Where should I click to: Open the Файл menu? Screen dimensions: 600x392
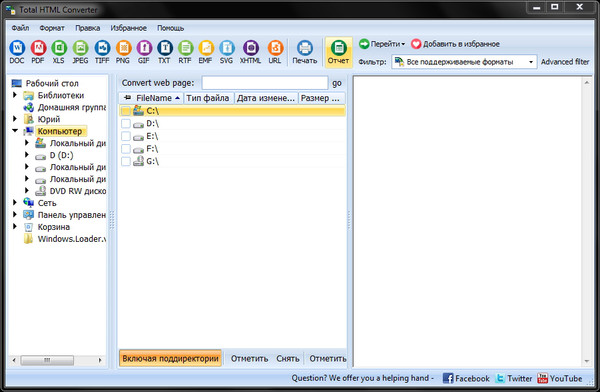tap(20, 28)
